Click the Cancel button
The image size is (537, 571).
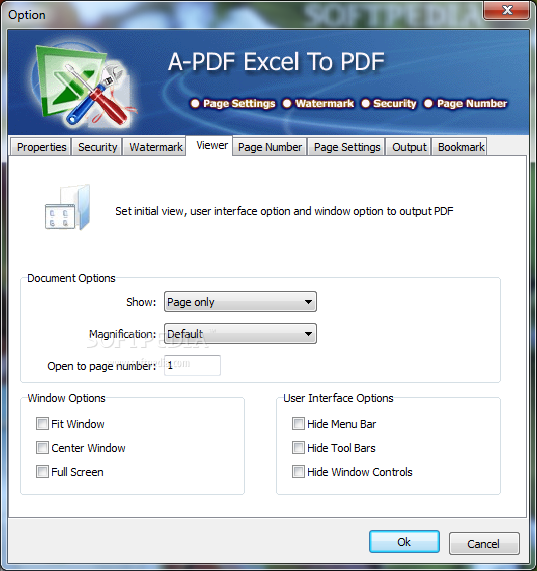(484, 544)
